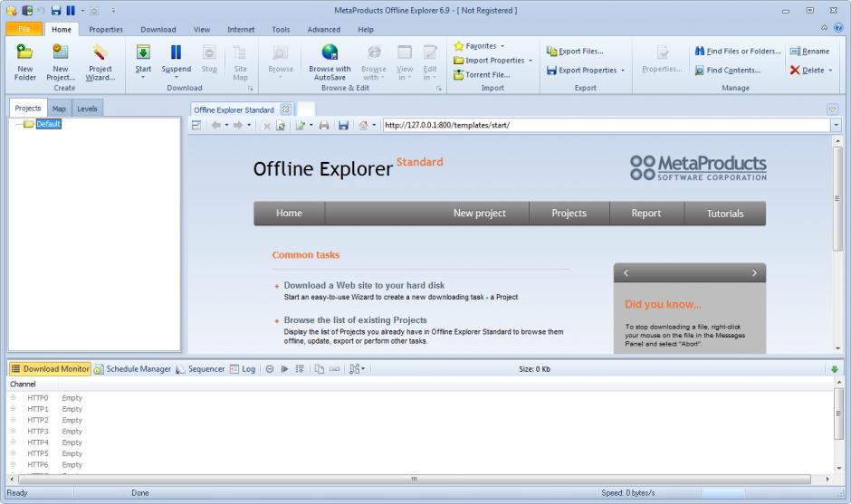
Task: Open the Schedule Manager tab
Action: click(x=133, y=369)
